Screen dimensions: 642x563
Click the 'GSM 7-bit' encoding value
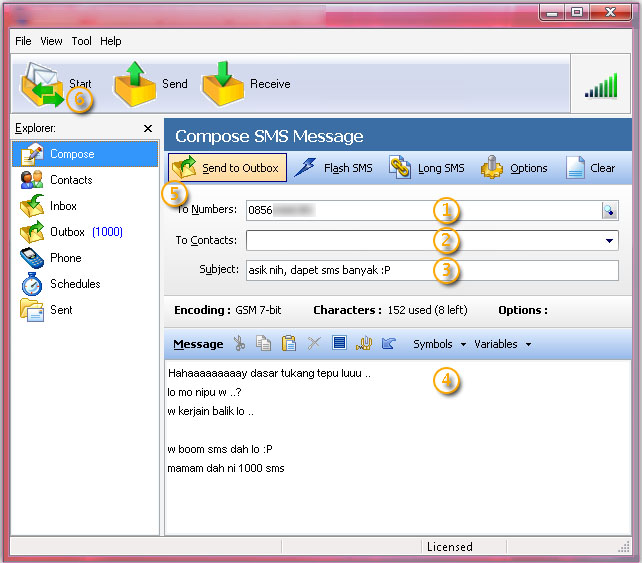[x=258, y=310]
